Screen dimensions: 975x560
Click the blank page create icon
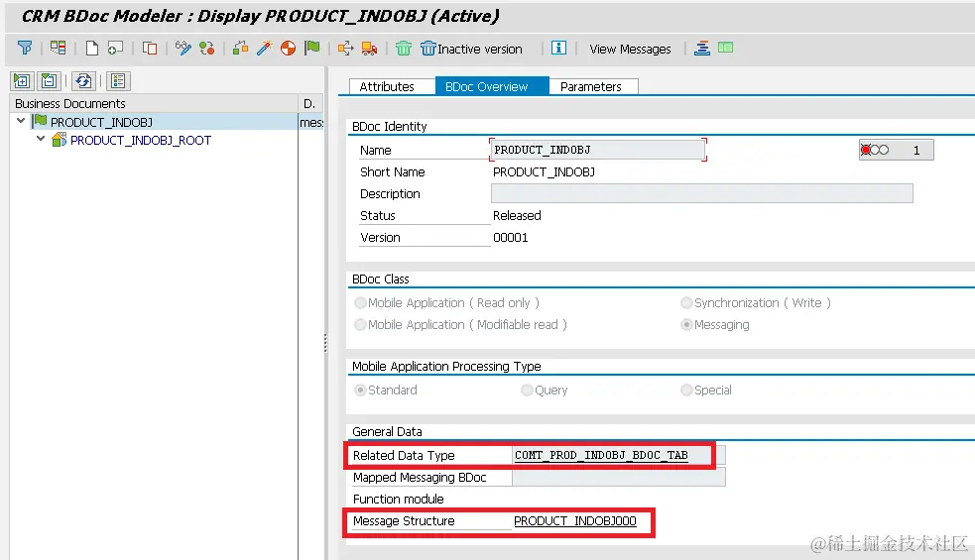click(x=92, y=48)
